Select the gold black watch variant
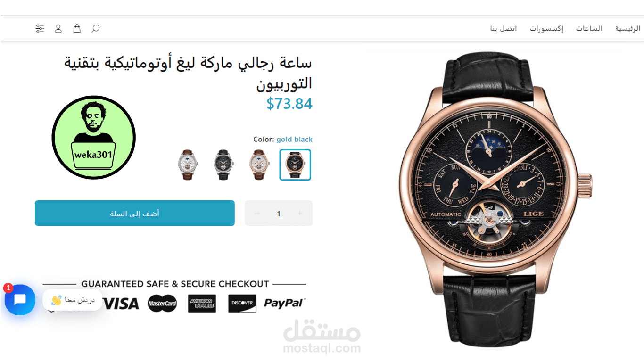The image size is (644, 362). (x=295, y=165)
